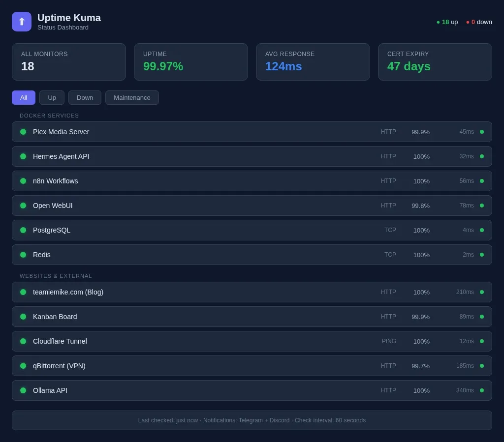Click the small heartbeat dot beside 45ms
The width and height of the screenshot is (504, 442).
point(482,132)
